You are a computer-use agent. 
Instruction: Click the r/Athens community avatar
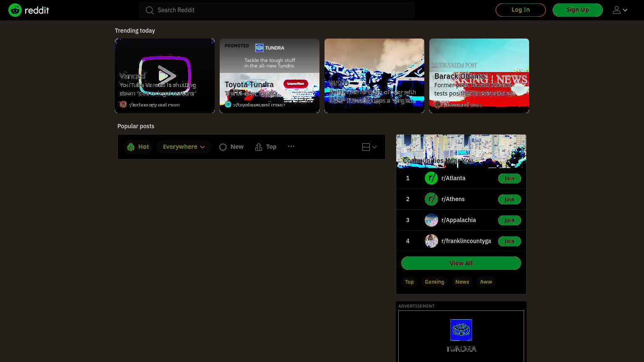click(x=431, y=199)
